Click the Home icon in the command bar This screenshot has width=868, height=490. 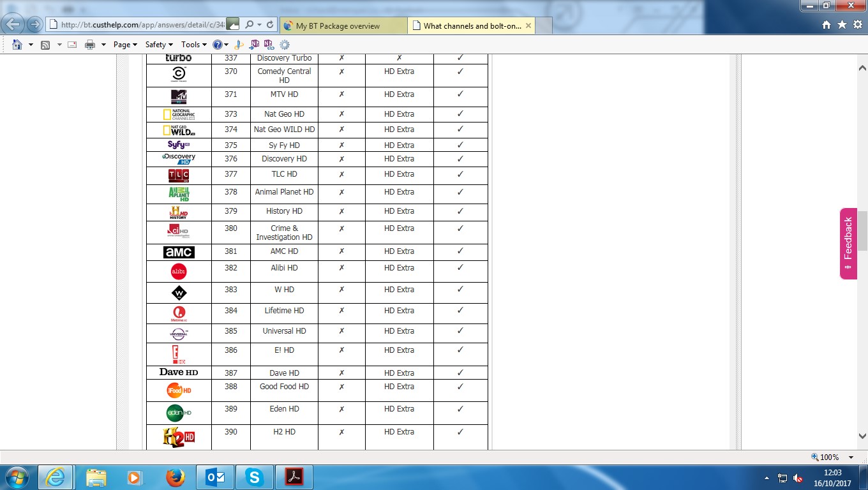[17, 45]
